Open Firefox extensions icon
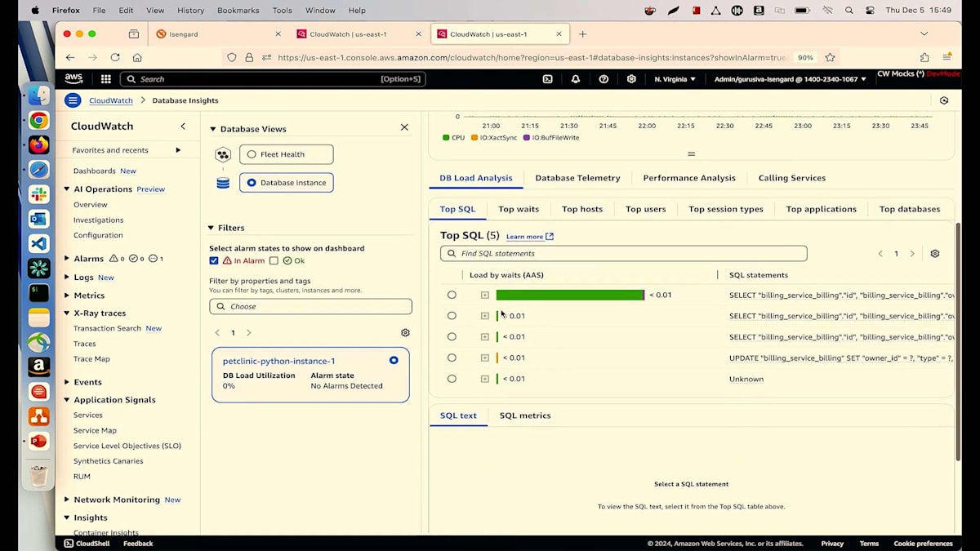 point(924,57)
